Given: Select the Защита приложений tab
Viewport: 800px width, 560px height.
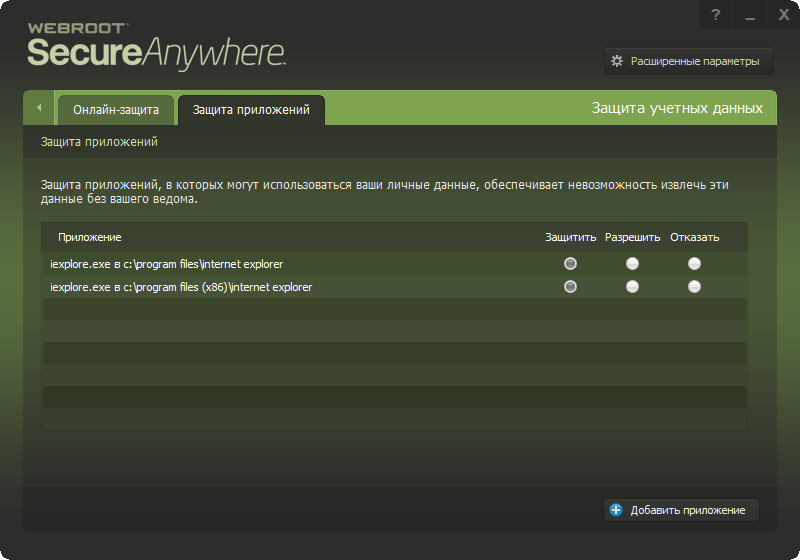Looking at the screenshot, I should 251,110.
